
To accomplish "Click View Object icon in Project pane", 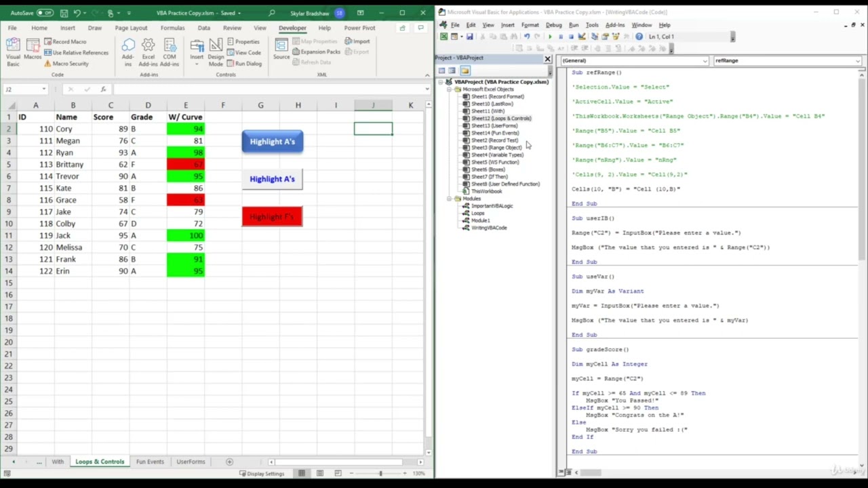I will 452,70.
